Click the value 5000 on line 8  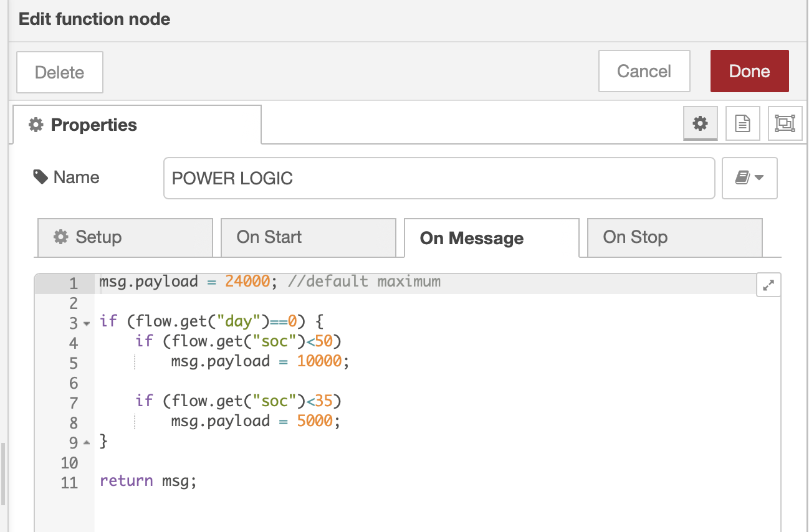pyautogui.click(x=315, y=421)
